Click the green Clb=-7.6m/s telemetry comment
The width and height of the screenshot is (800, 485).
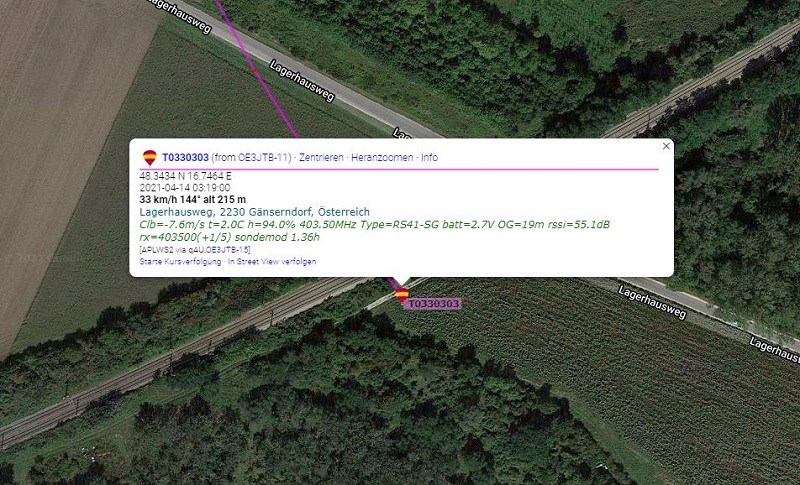pos(374,231)
